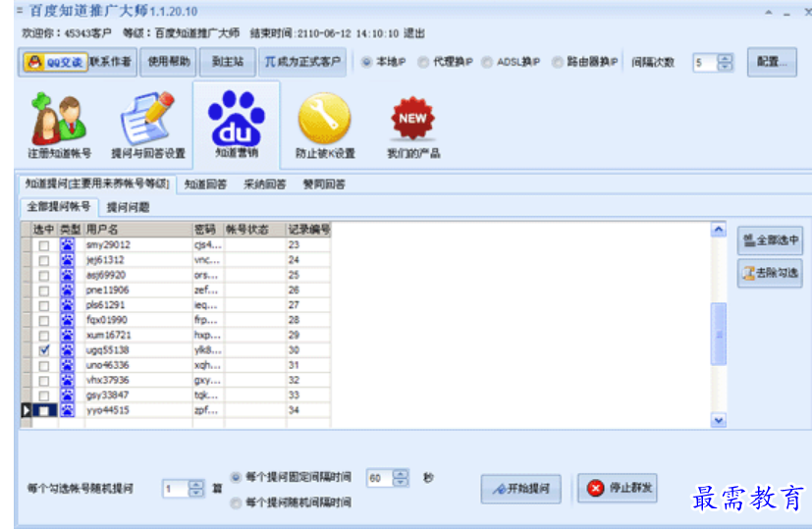Viewport: 812px width, 529px height.
Task: Select username cell asj69920
Action: (138, 275)
